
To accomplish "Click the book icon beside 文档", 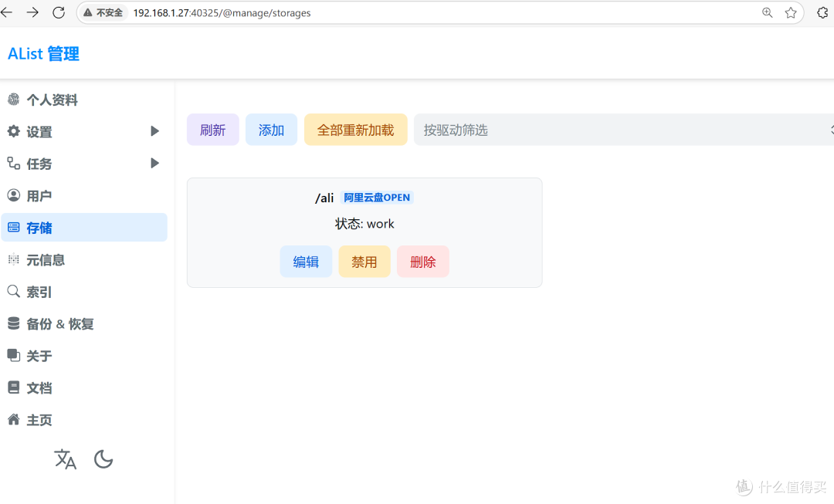I will pos(13,387).
